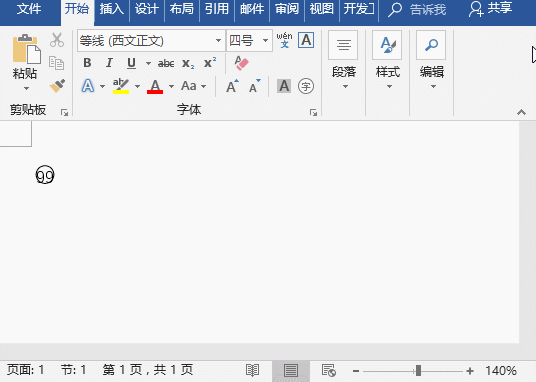Click the Tell Me (告诉我) search box
This screenshot has width=536, height=382.
click(x=417, y=10)
